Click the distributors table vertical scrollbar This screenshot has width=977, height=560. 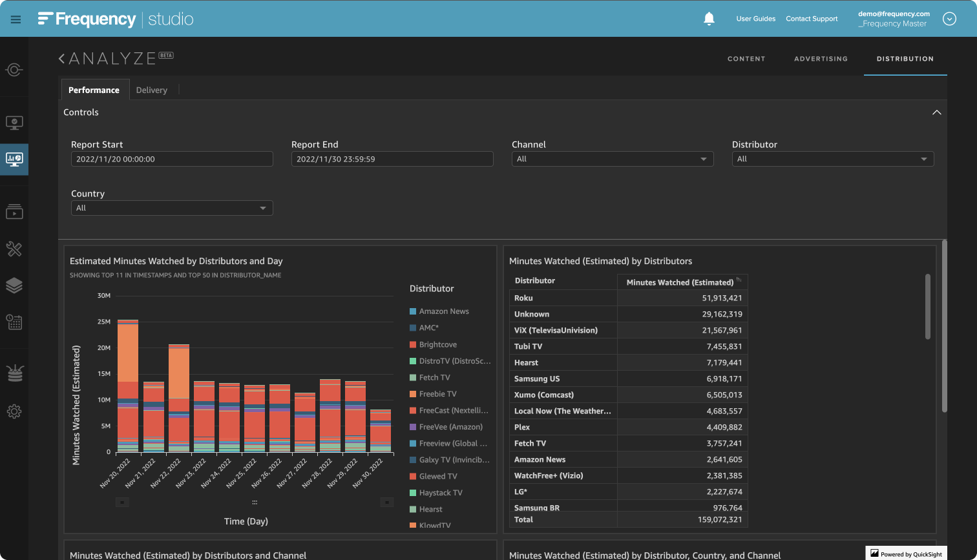[x=928, y=307]
